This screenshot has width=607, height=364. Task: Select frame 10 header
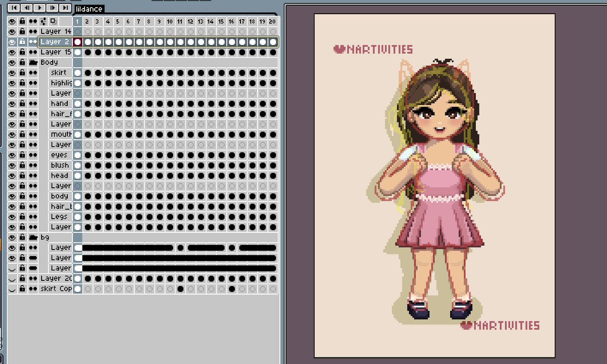(170, 21)
